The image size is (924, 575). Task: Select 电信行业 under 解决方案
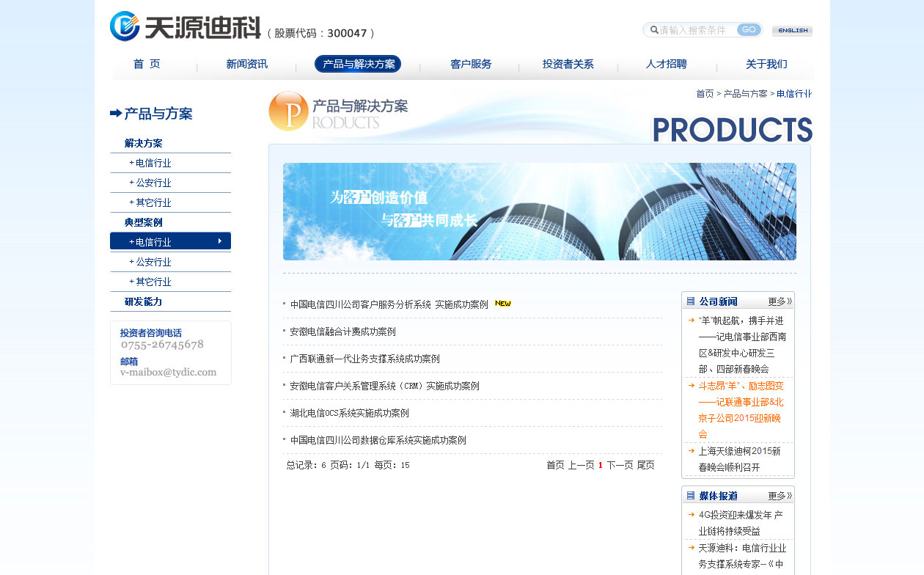153,163
